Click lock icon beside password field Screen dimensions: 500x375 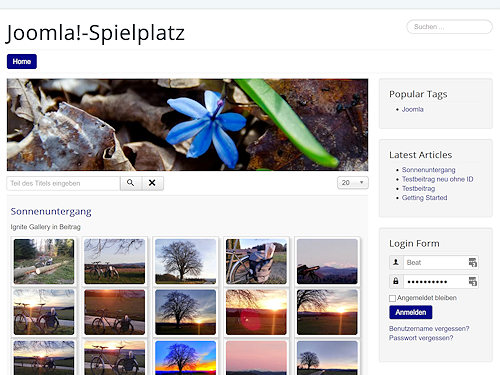coord(396,282)
